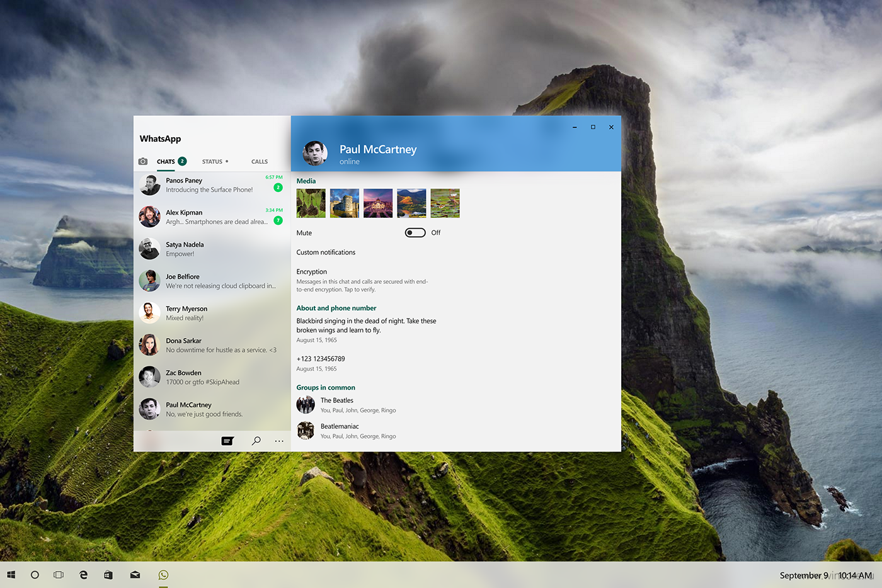Open Paul McCartney chat in list
Image resolution: width=882 pixels, height=588 pixels.
(212, 410)
